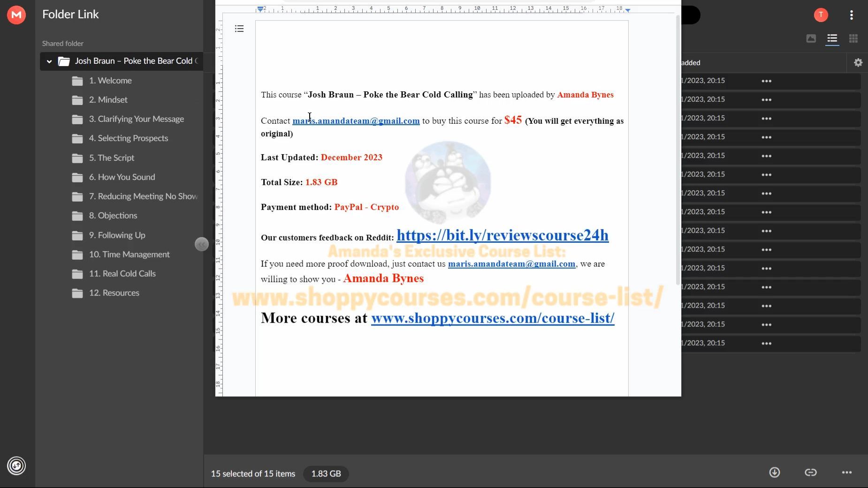Switch to grid view
Screen dimensions: 868x488
point(853,38)
